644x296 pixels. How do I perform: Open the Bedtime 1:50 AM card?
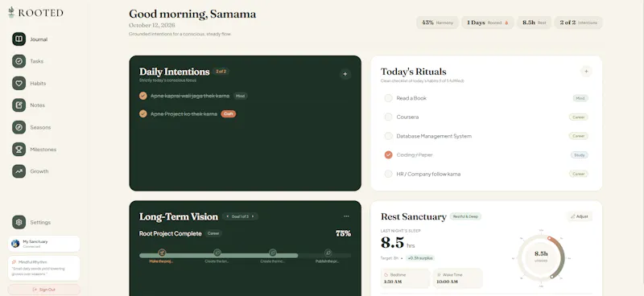pos(405,278)
